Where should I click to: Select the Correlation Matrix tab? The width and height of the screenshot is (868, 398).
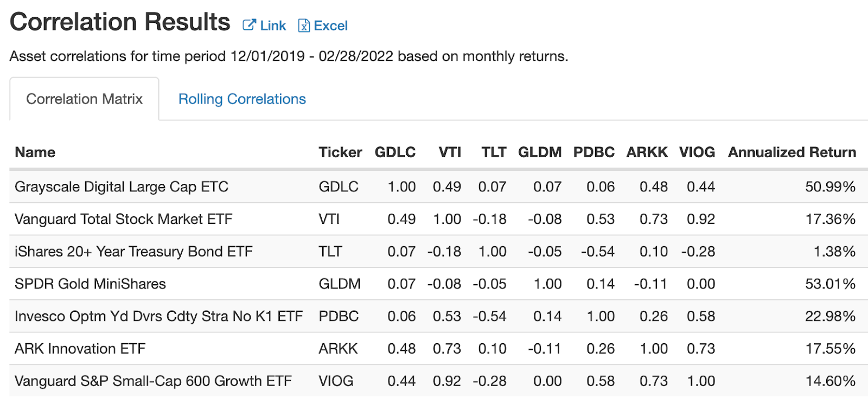(84, 99)
